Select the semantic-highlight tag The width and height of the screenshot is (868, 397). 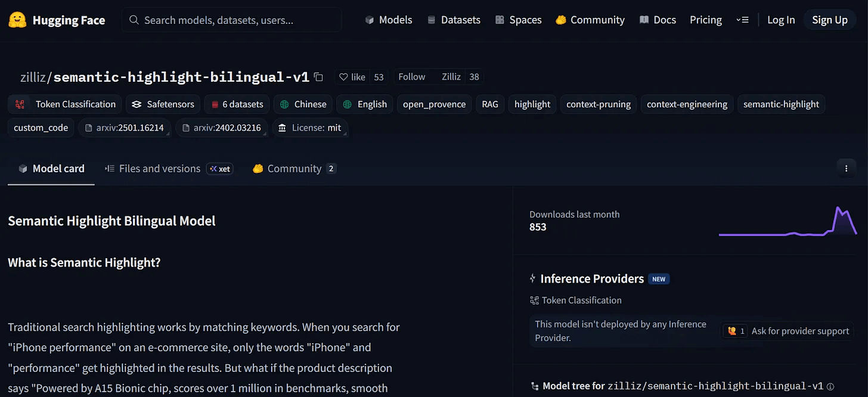(x=781, y=104)
